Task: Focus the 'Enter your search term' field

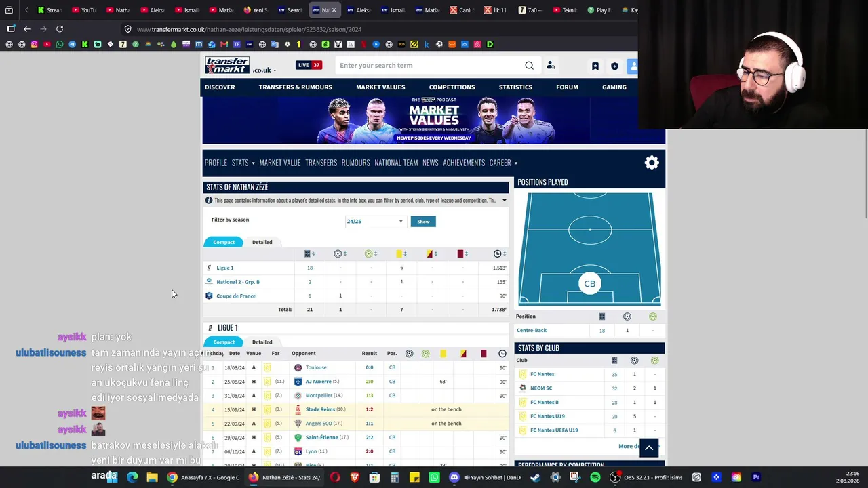Action: (430, 66)
